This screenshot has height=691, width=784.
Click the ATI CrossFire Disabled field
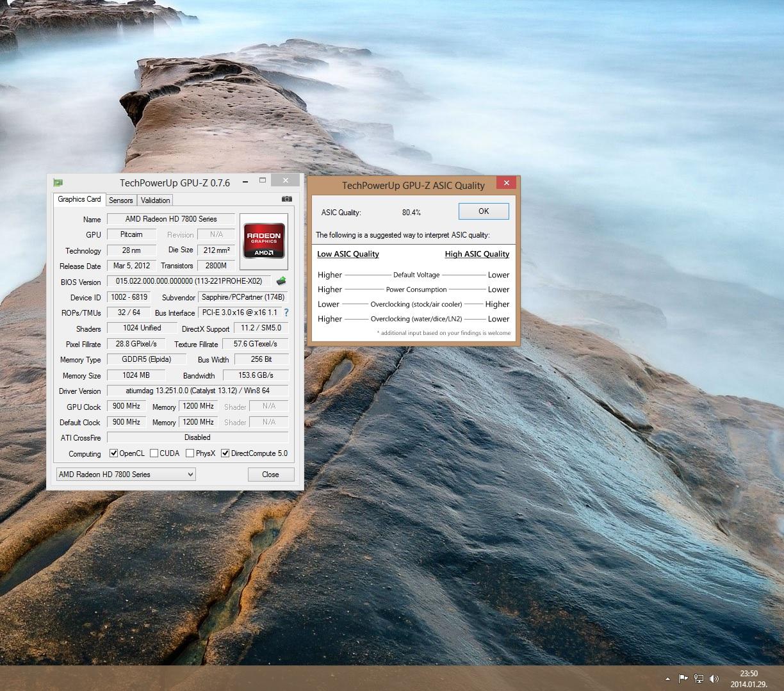[x=197, y=437]
